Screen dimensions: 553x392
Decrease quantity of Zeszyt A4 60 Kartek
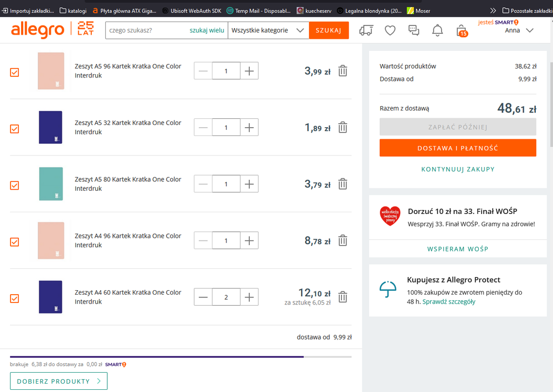tap(203, 297)
